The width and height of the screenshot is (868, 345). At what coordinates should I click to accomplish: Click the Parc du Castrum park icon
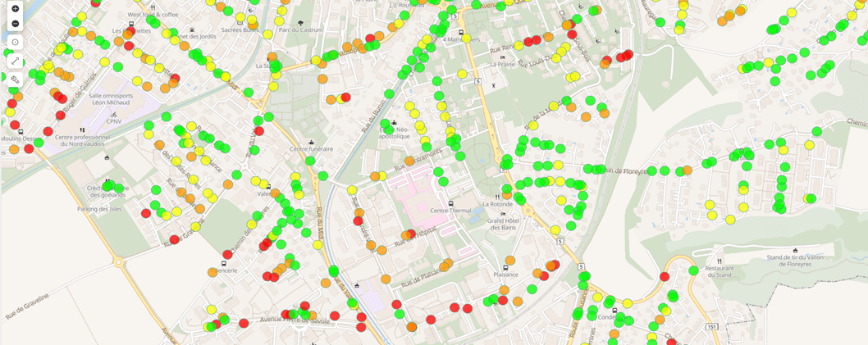(x=300, y=23)
